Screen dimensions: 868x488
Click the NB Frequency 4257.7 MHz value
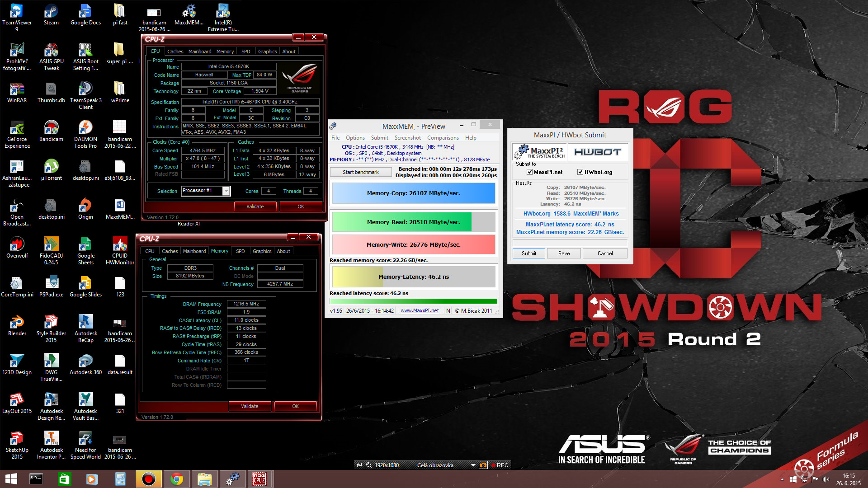pos(280,284)
